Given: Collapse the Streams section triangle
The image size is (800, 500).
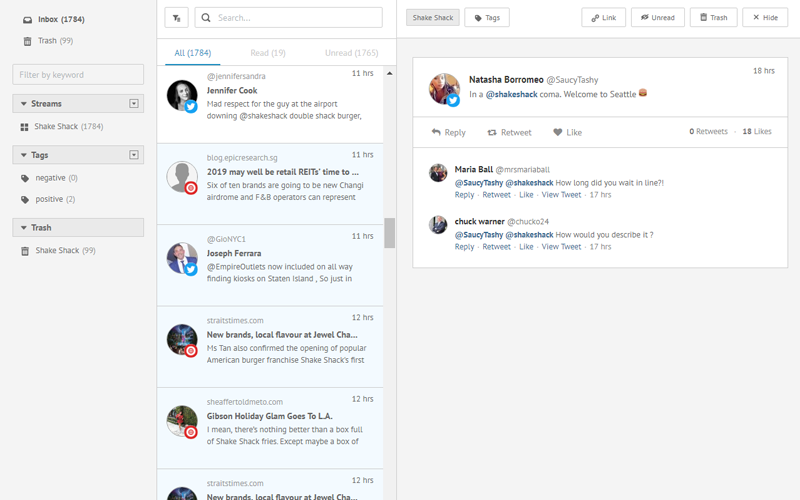Looking at the screenshot, I should click(x=23, y=104).
